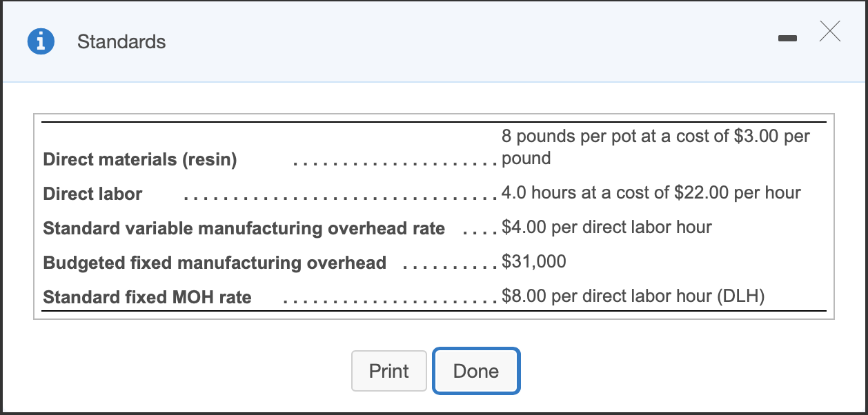Click the Budgeted fixed manufacturing overhead label

[x=215, y=263]
